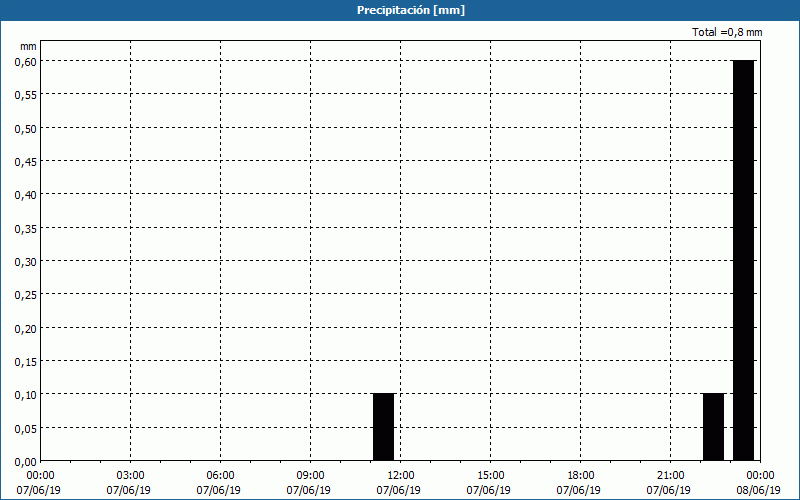The image size is (800, 500).
Task: Click the 0,50 y-axis label
Action: point(25,128)
